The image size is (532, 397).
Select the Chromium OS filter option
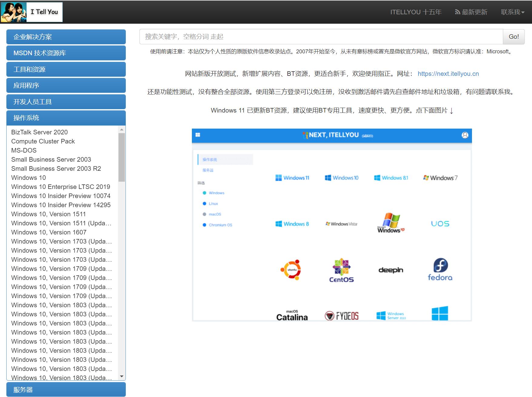tap(220, 225)
